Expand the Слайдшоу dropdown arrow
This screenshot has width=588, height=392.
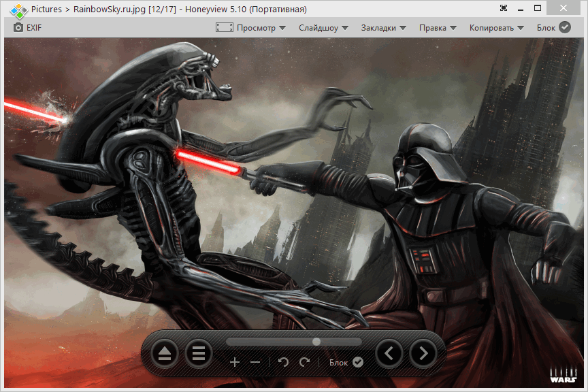point(345,28)
